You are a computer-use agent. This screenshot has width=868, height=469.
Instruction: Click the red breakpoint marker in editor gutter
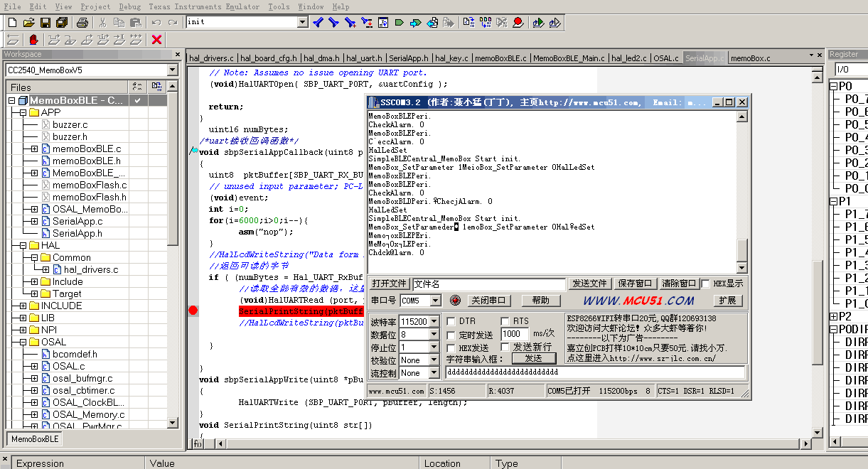coord(193,311)
